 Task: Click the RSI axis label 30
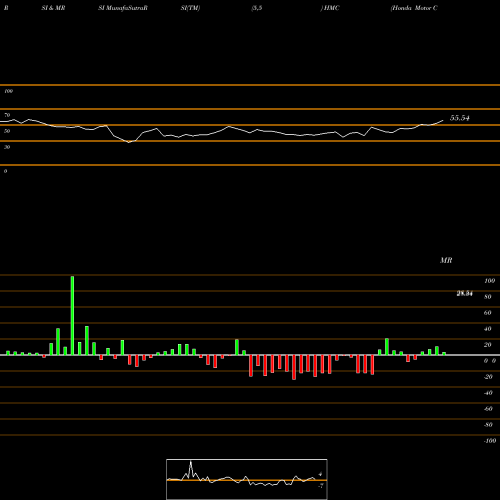(7, 147)
